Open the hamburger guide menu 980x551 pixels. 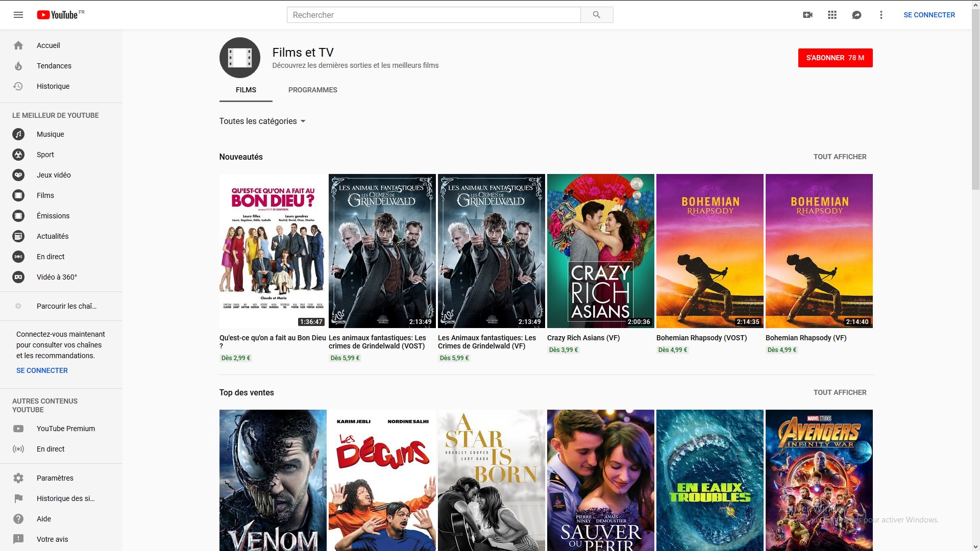point(18,15)
